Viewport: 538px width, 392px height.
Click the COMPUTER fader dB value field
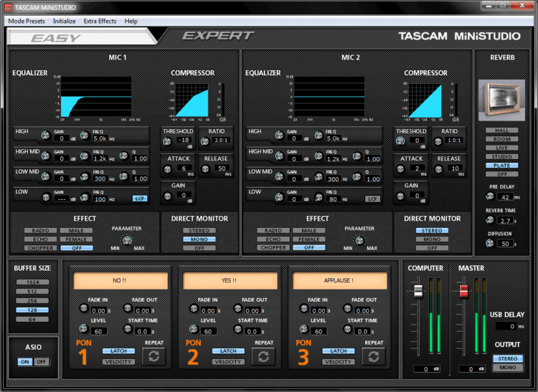[427, 368]
